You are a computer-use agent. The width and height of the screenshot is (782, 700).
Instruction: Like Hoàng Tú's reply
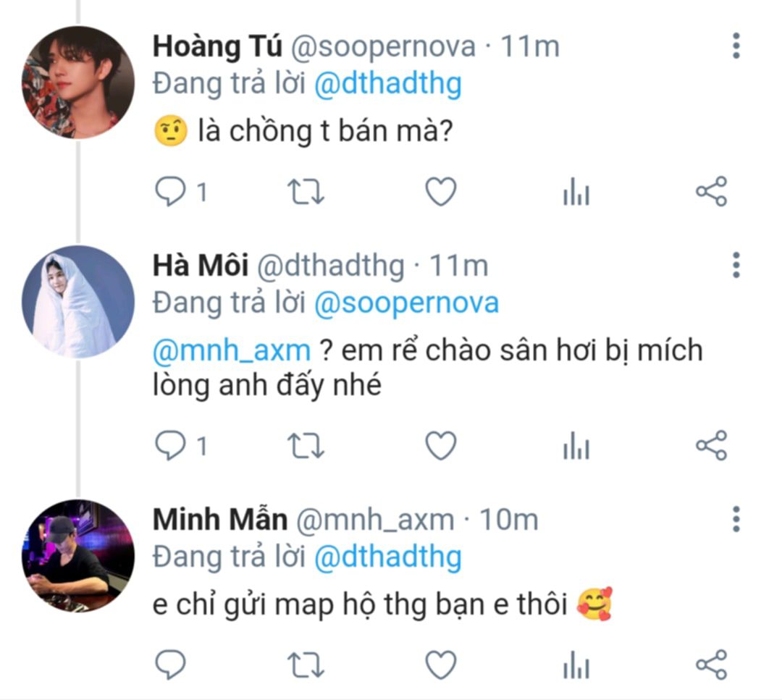(440, 193)
